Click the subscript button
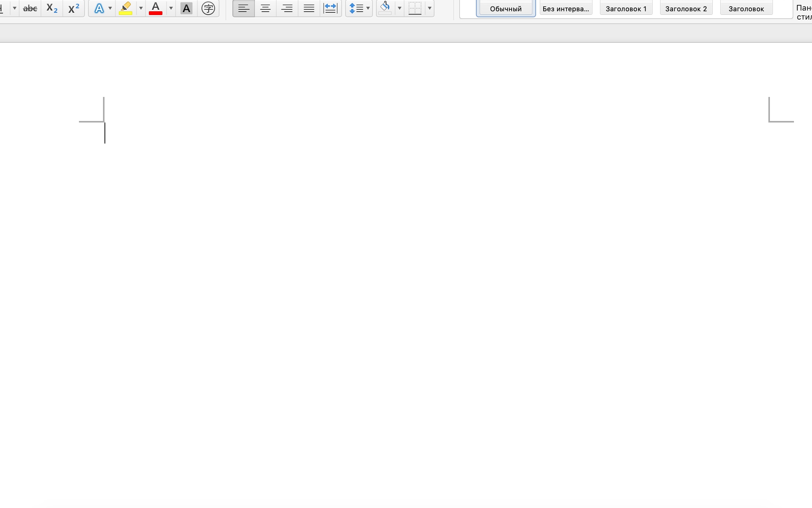Screen dimensions: 812x508 [52, 8]
